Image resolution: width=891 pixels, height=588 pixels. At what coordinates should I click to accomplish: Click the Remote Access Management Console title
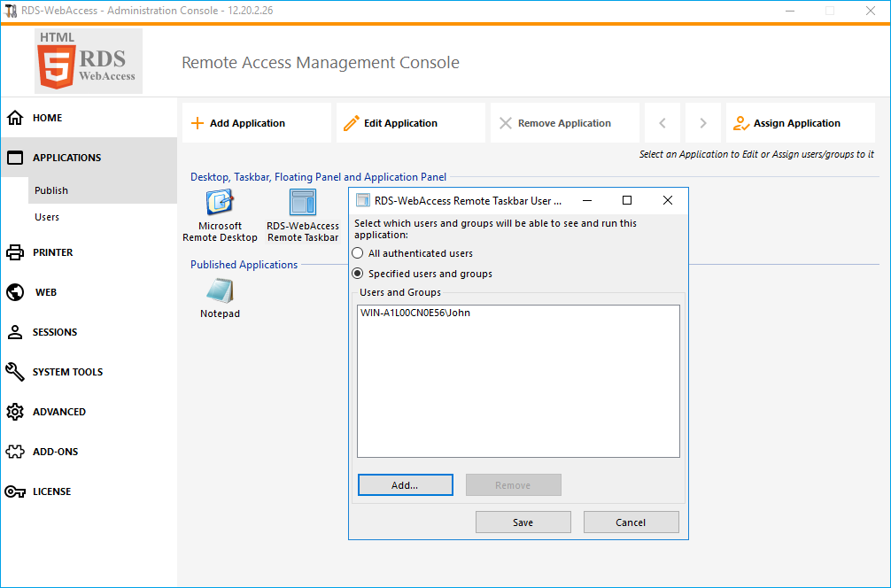click(x=321, y=63)
